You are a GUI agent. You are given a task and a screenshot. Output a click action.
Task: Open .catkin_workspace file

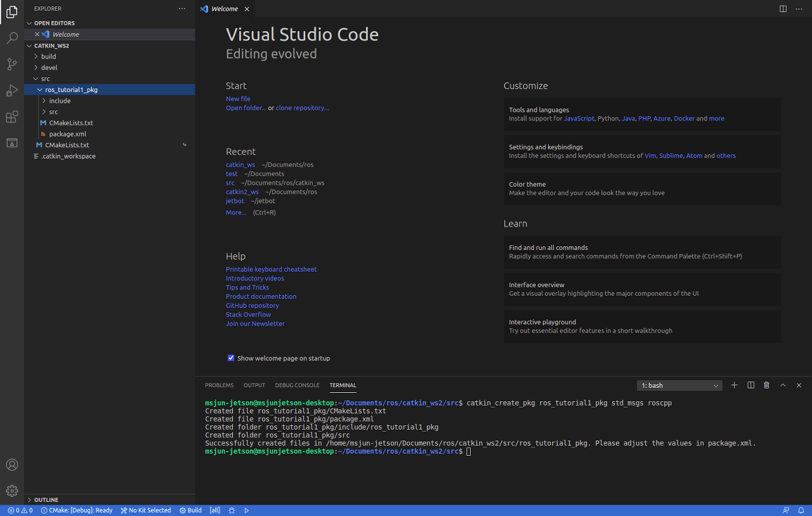109,156
